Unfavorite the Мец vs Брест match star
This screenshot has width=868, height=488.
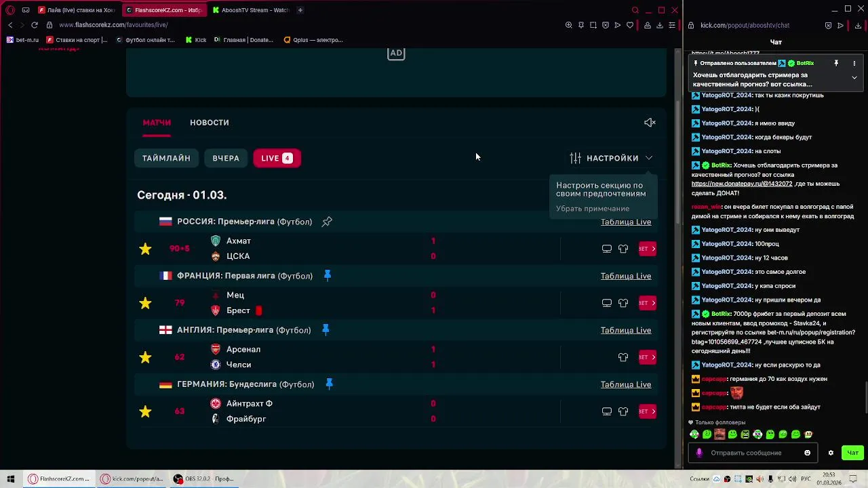pyautogui.click(x=145, y=303)
